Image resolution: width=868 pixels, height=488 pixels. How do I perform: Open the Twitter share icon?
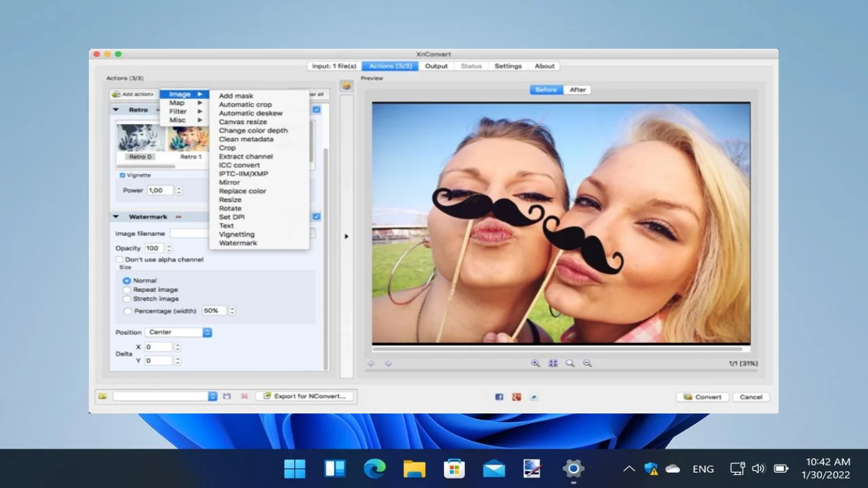(x=534, y=397)
